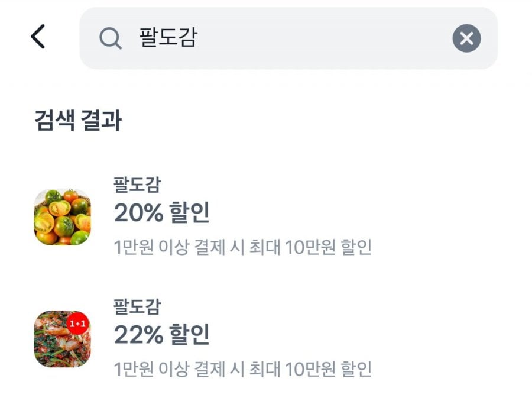
Task: Click the magnifier search icon
Action: pyautogui.click(x=110, y=38)
